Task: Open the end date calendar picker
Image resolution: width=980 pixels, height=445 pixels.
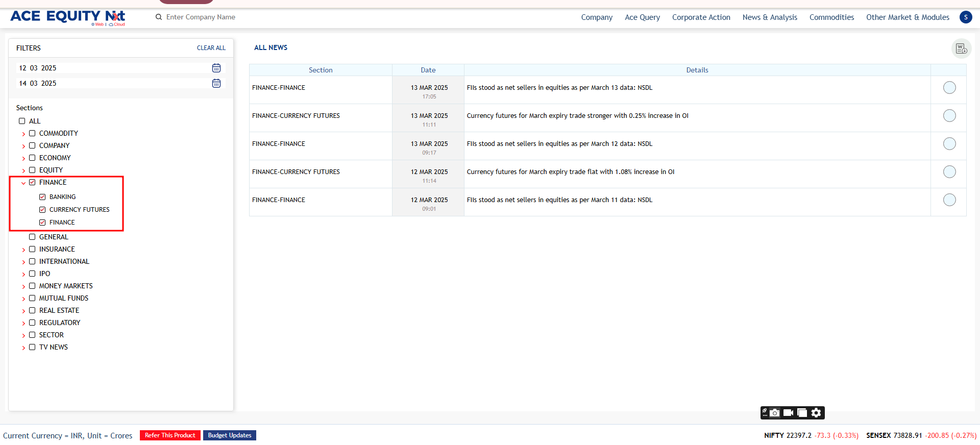Action: tap(216, 83)
